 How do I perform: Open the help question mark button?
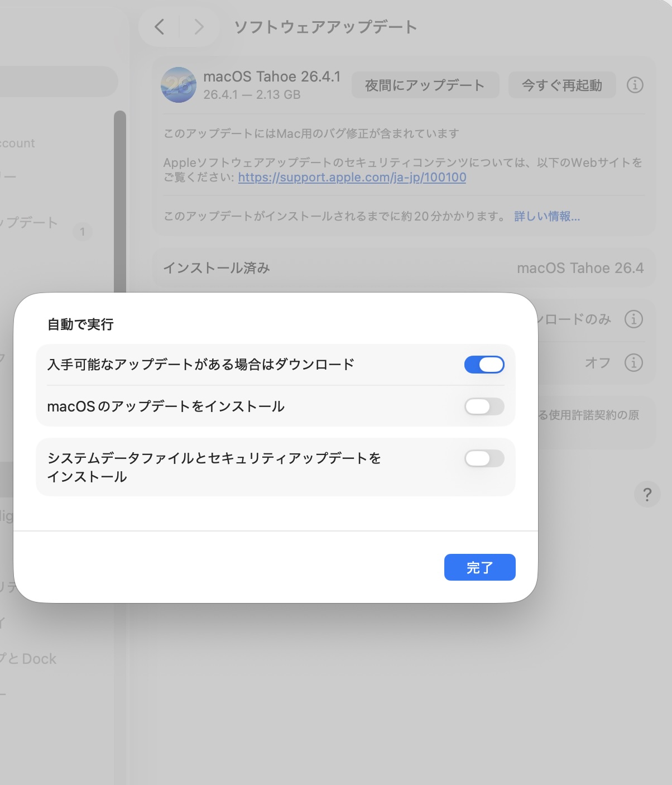[647, 495]
